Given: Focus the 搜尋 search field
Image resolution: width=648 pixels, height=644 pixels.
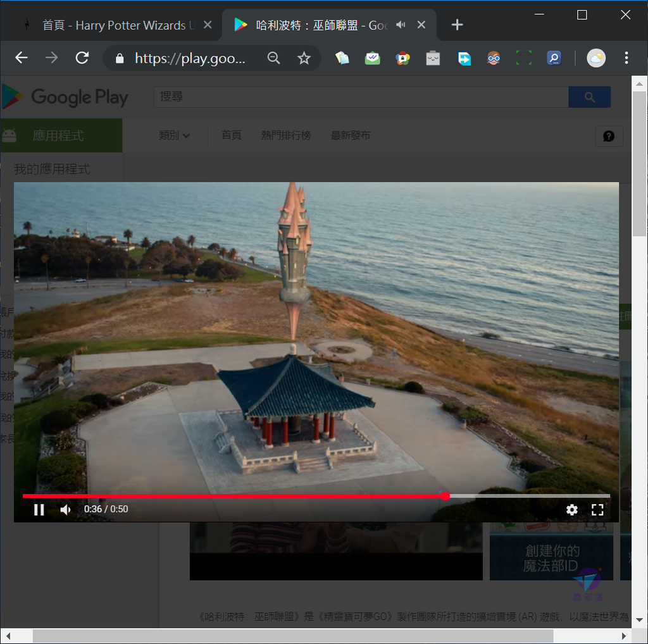Looking at the screenshot, I should point(361,97).
